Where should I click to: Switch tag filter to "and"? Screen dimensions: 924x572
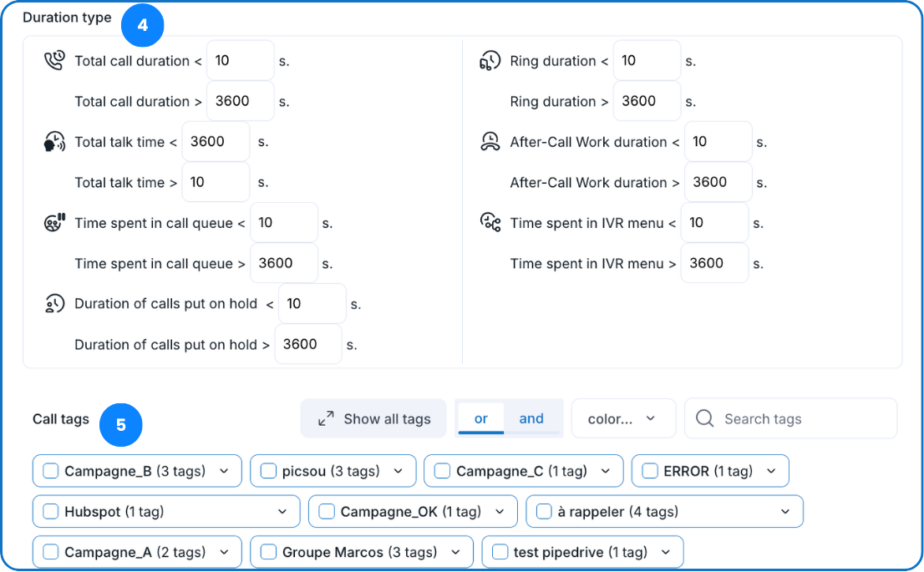[531, 419]
